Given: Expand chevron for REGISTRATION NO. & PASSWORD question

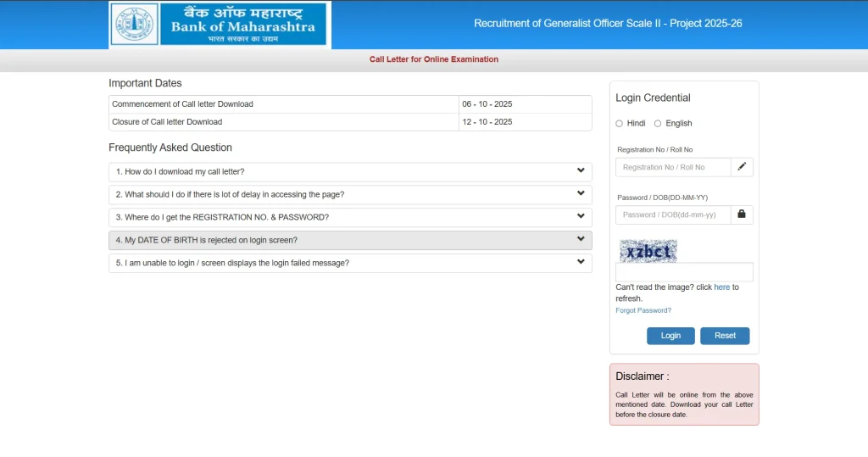Looking at the screenshot, I should pos(581,217).
